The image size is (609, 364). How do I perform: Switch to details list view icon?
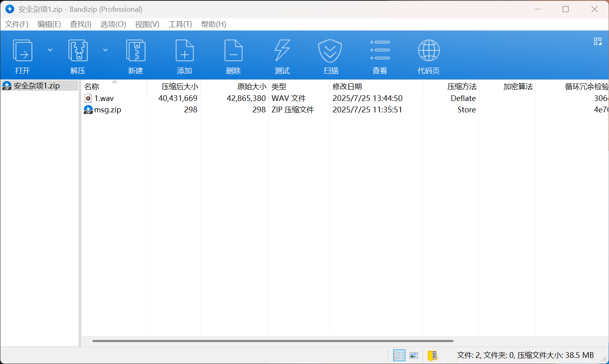(x=399, y=355)
